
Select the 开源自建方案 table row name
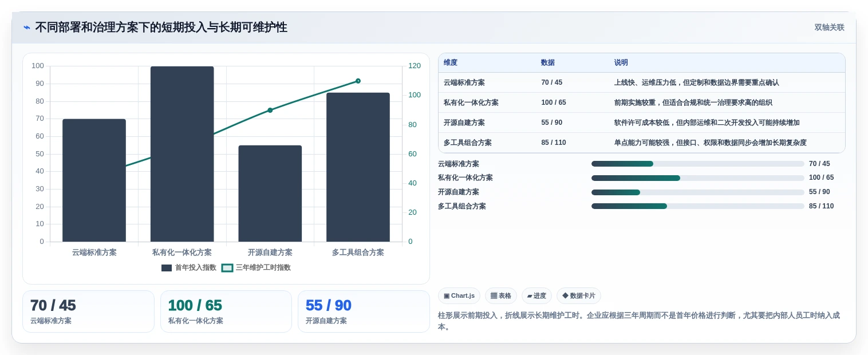464,123
